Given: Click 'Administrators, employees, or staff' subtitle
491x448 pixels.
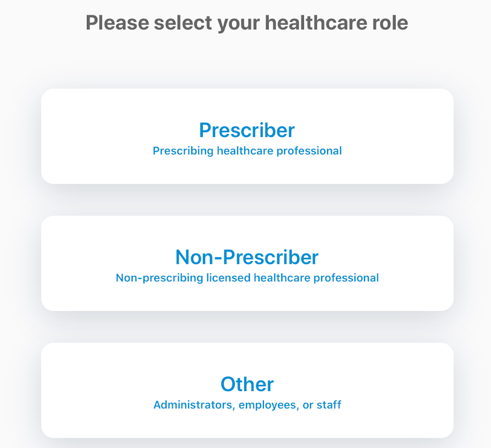Looking at the screenshot, I should pyautogui.click(x=247, y=405).
